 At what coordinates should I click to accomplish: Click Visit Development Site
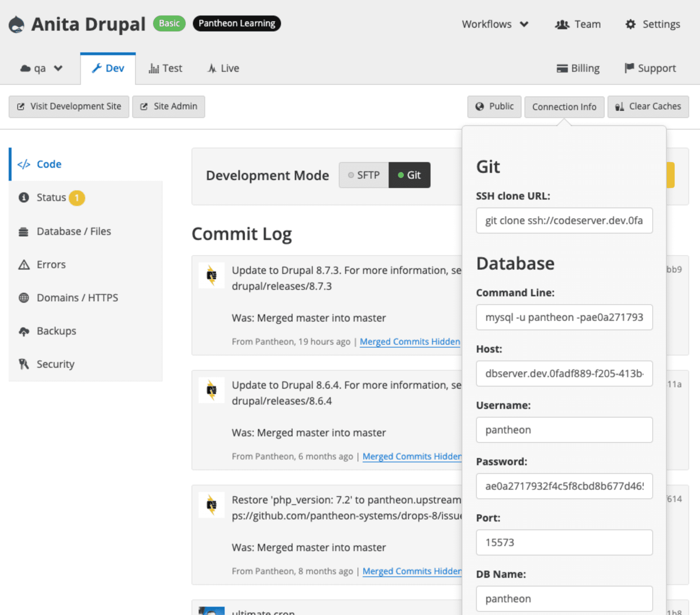click(x=69, y=106)
